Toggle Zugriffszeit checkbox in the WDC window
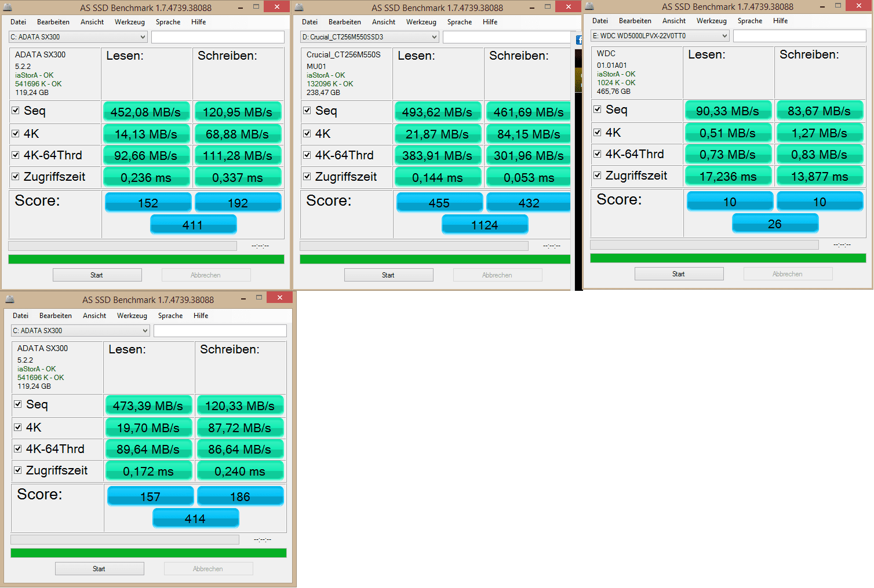Image resolution: width=874 pixels, height=588 pixels. tap(598, 175)
